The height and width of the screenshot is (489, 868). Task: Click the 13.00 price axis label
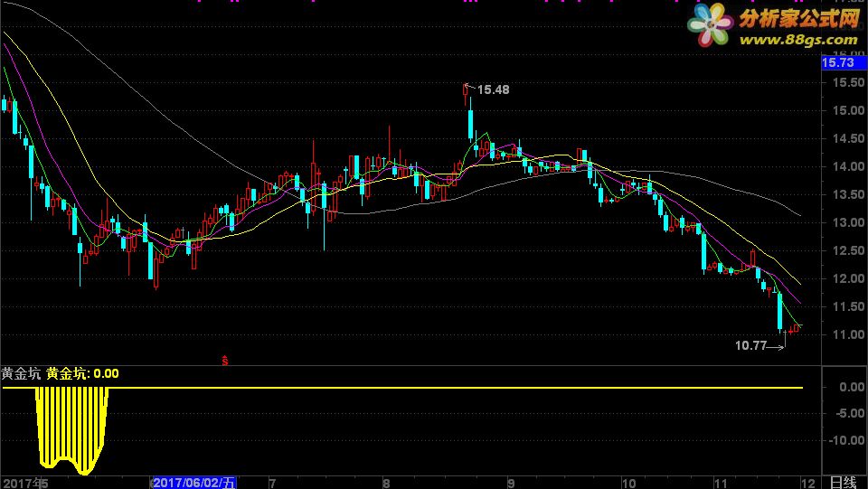pyautogui.click(x=849, y=223)
